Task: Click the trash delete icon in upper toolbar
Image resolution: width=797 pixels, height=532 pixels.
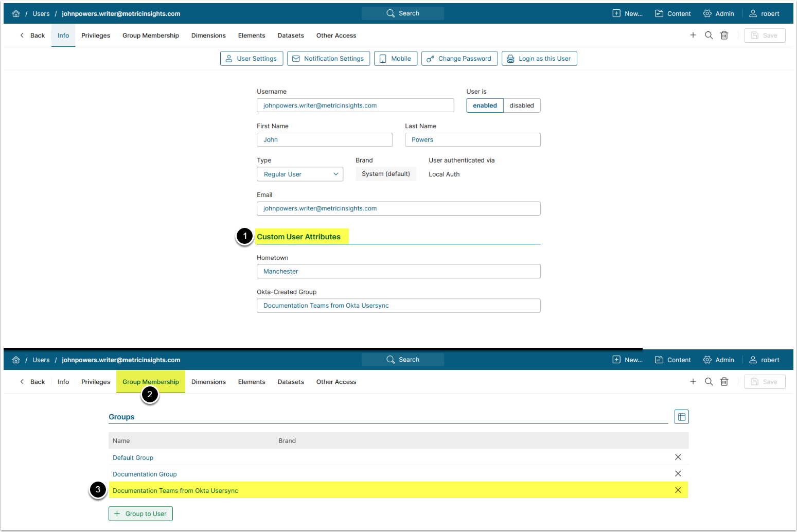Action: (x=724, y=36)
